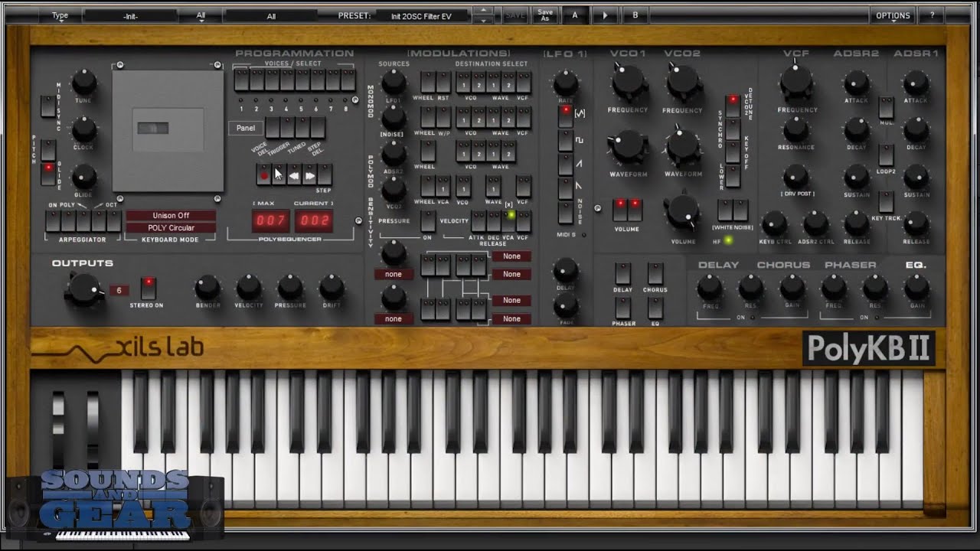Click the VOICE DEL switch
The image size is (980, 551).
tap(273, 127)
